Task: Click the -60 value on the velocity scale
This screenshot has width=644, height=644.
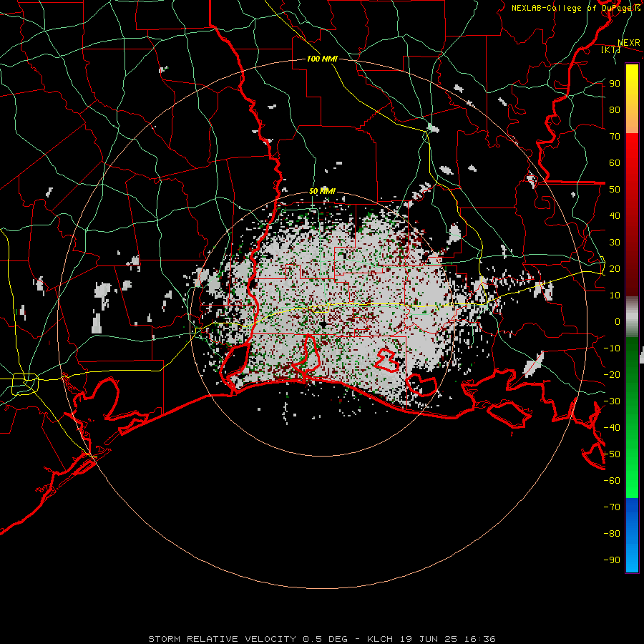Action: (x=612, y=481)
